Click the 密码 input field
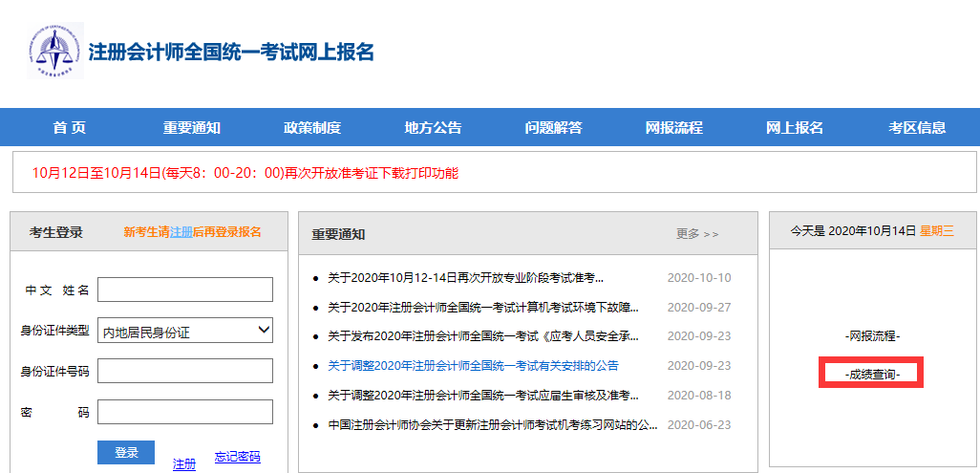The width and height of the screenshot is (980, 473). pyautogui.click(x=185, y=412)
